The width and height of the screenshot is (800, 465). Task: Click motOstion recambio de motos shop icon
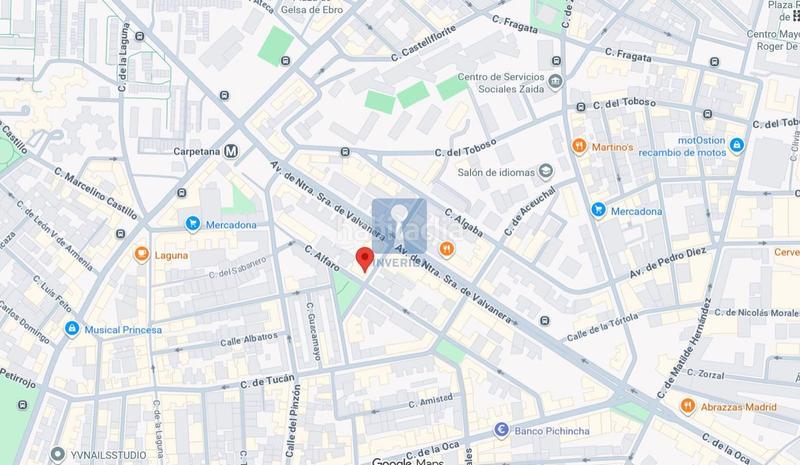[x=736, y=145]
